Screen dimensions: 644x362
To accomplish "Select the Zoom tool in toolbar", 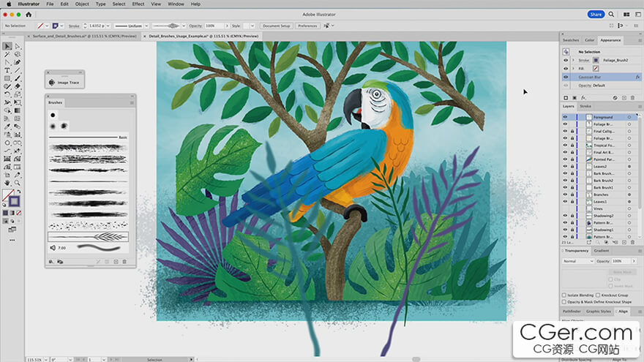I will [18, 183].
